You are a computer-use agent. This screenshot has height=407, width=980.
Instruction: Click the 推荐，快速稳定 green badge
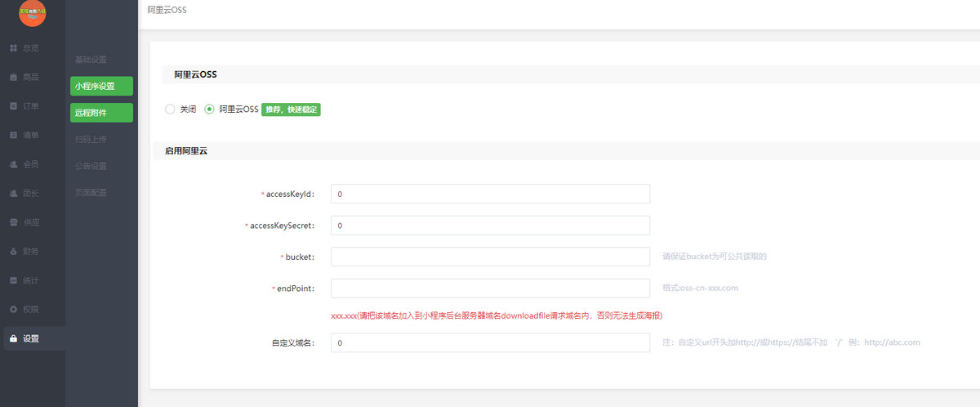291,109
